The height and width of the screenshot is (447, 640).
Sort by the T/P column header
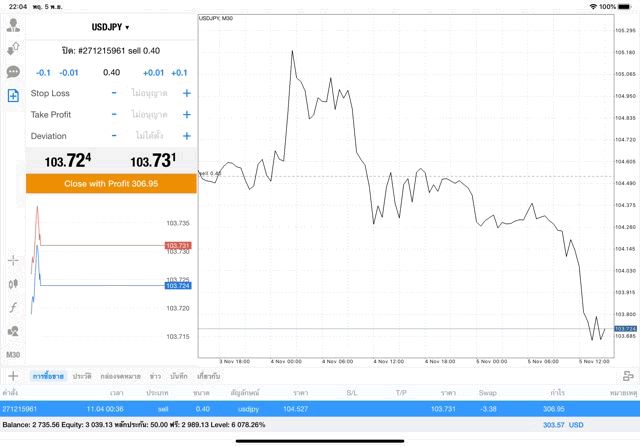point(401,393)
